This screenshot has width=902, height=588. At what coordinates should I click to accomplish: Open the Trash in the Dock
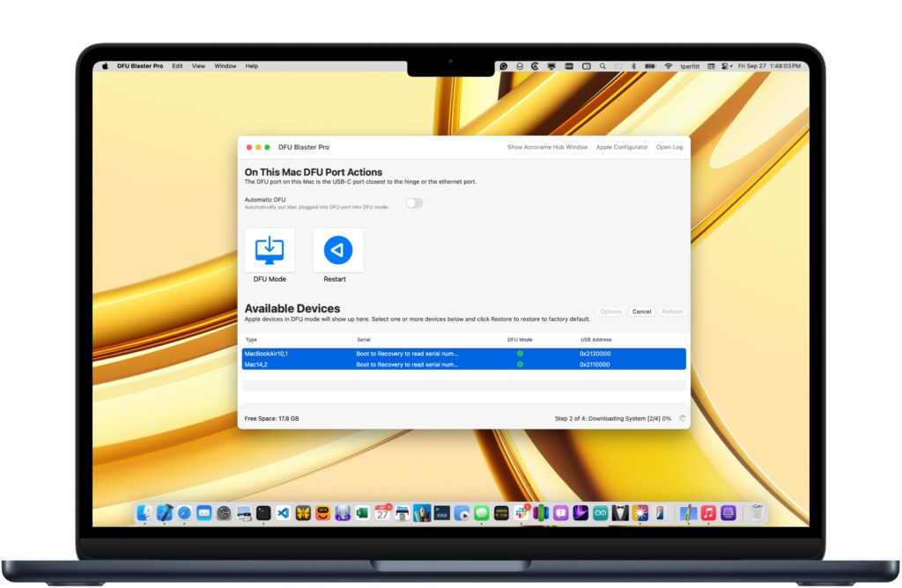pyautogui.click(x=758, y=512)
